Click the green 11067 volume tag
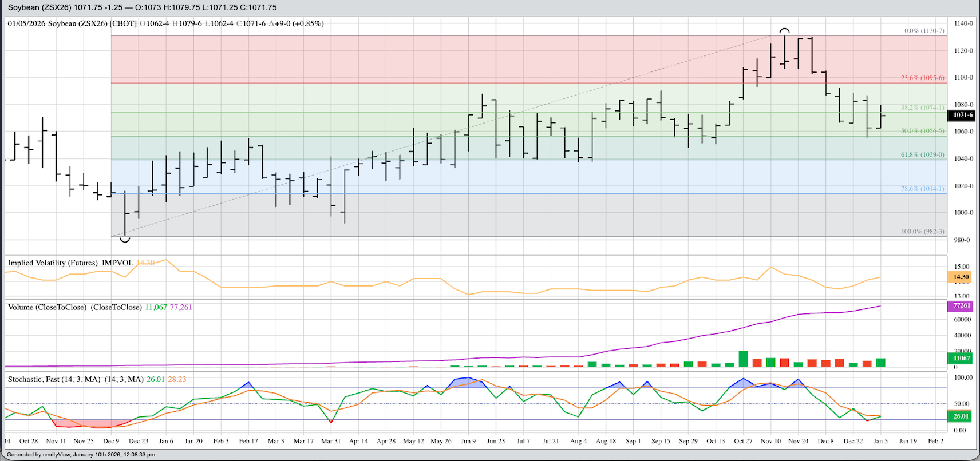Image resolution: width=980 pixels, height=461 pixels. point(961,358)
